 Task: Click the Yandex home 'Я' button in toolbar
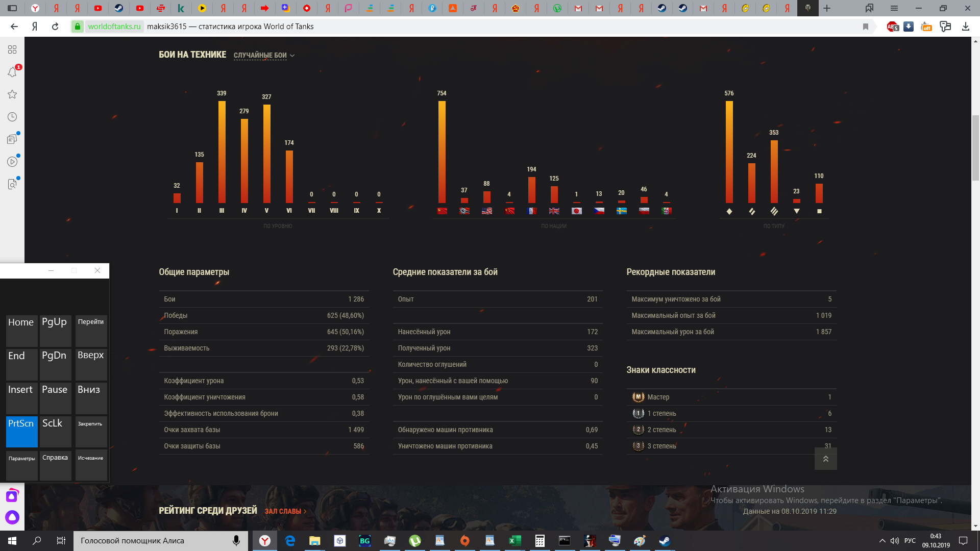point(35,27)
